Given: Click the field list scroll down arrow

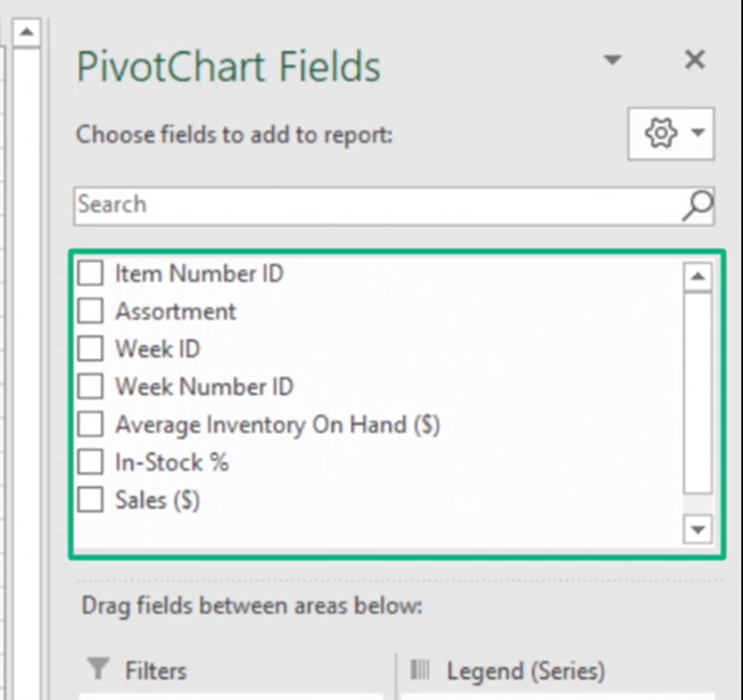Looking at the screenshot, I should (697, 529).
